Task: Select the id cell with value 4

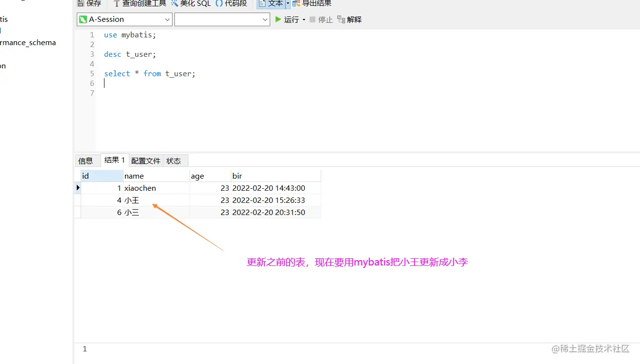Action: pyautogui.click(x=102, y=200)
